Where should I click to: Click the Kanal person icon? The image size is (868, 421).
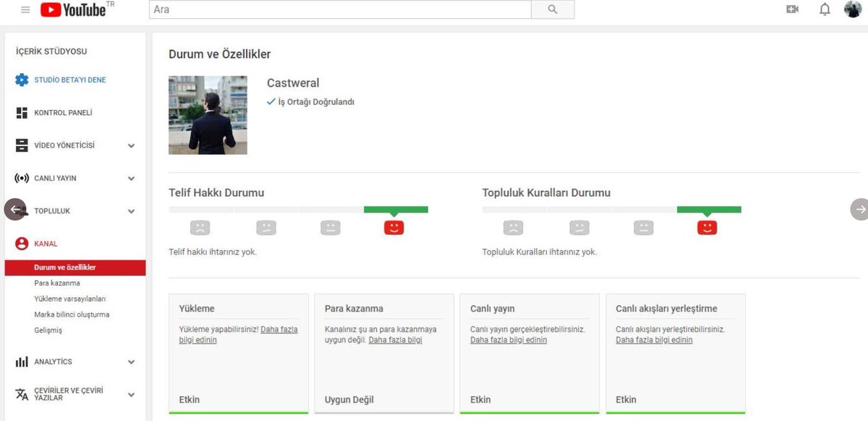22,244
